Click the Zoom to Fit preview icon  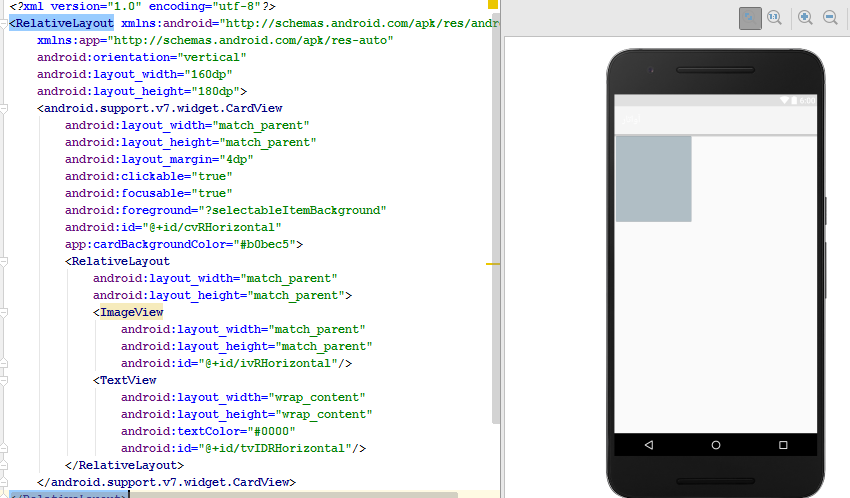pyautogui.click(x=750, y=18)
